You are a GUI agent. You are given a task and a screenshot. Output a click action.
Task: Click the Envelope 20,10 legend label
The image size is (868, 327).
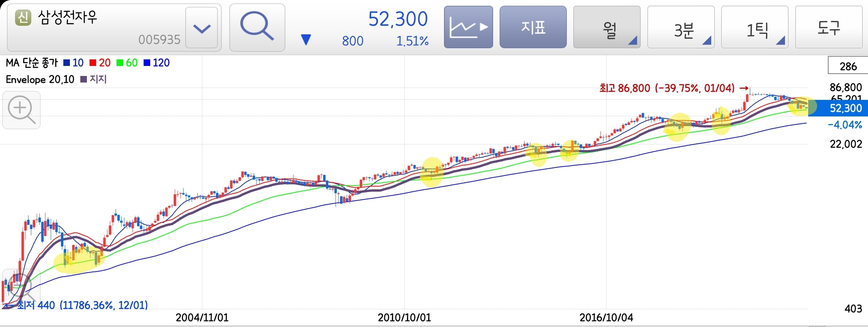click(40, 79)
